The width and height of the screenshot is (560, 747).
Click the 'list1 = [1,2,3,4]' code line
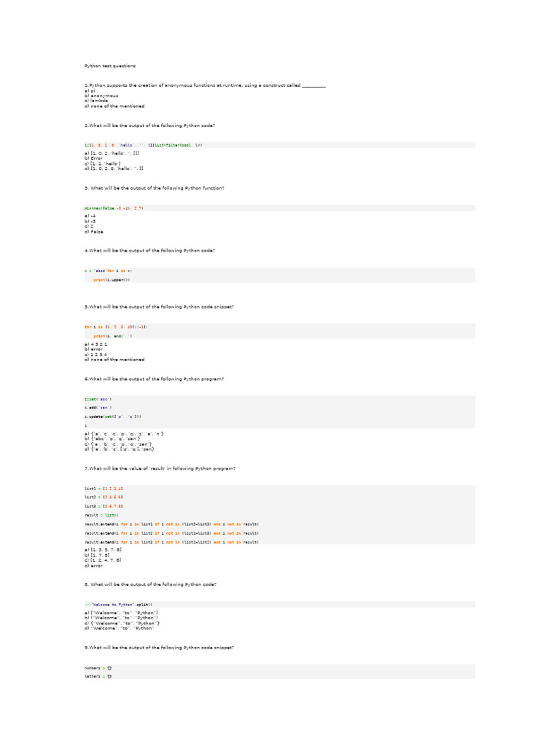click(98, 488)
